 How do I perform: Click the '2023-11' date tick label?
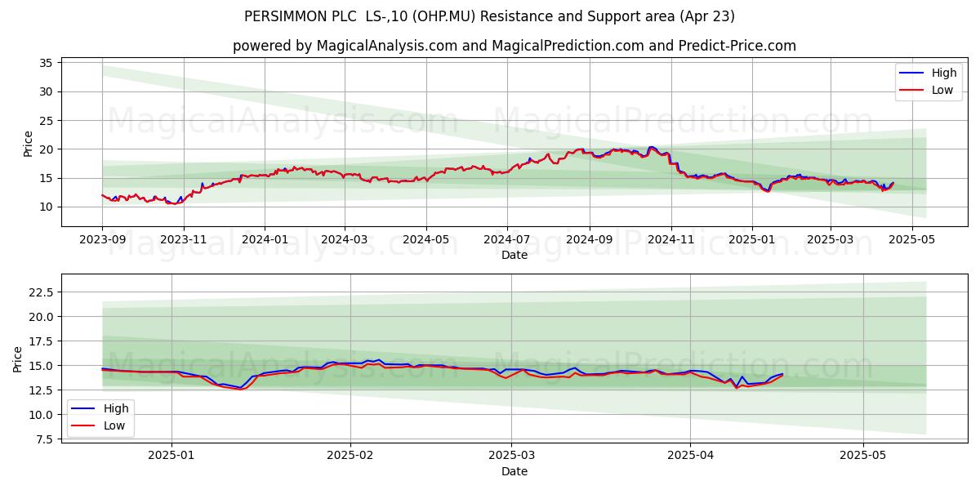pos(183,240)
